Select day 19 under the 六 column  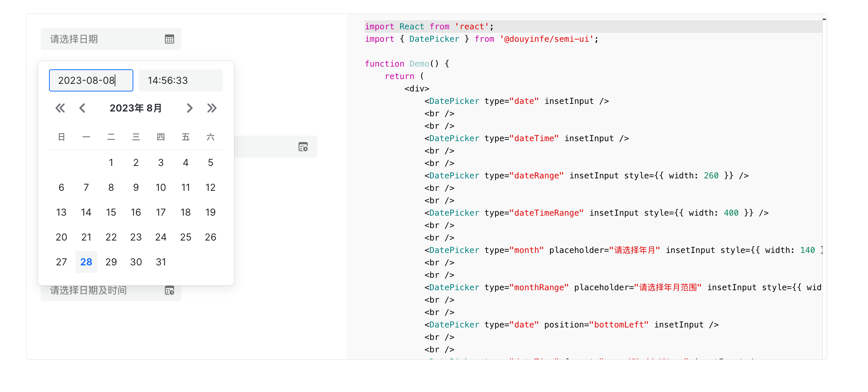[x=210, y=212]
